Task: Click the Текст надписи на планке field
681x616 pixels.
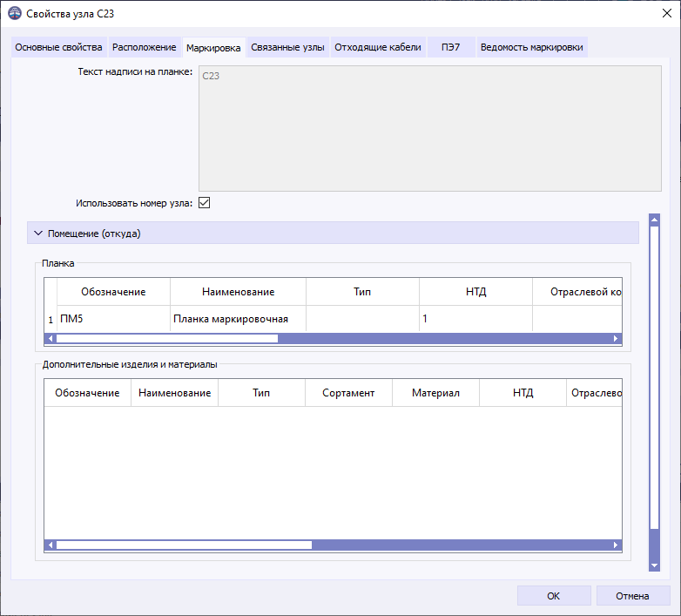Action: click(x=430, y=129)
